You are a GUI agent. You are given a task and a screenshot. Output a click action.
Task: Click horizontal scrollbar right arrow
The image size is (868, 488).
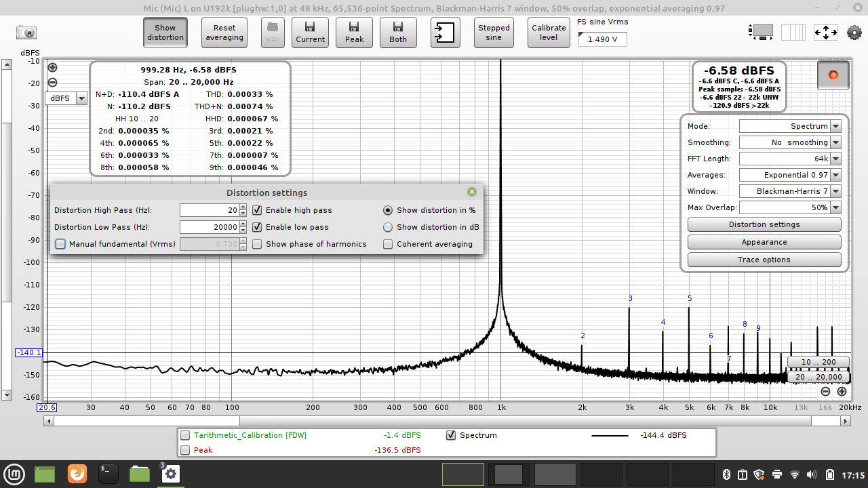tap(846, 421)
